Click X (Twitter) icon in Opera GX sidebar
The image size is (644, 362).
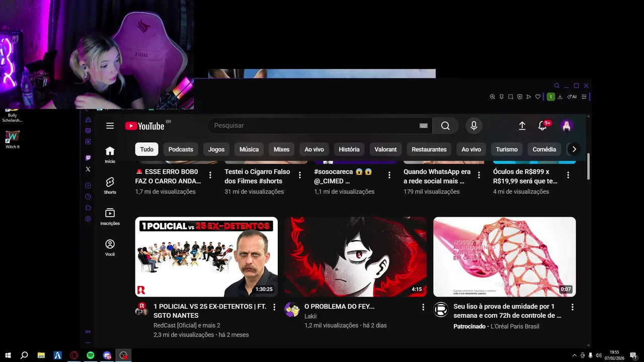tap(88, 169)
